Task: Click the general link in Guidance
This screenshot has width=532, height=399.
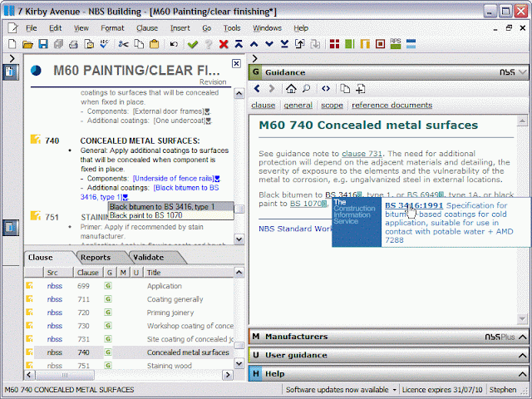Action: [298, 106]
